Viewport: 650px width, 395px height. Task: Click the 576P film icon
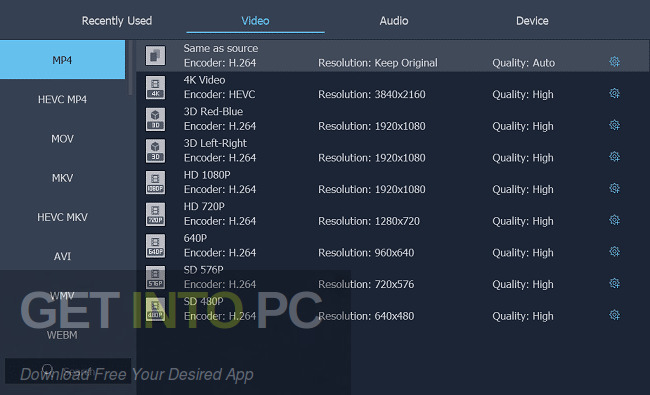tap(155, 277)
